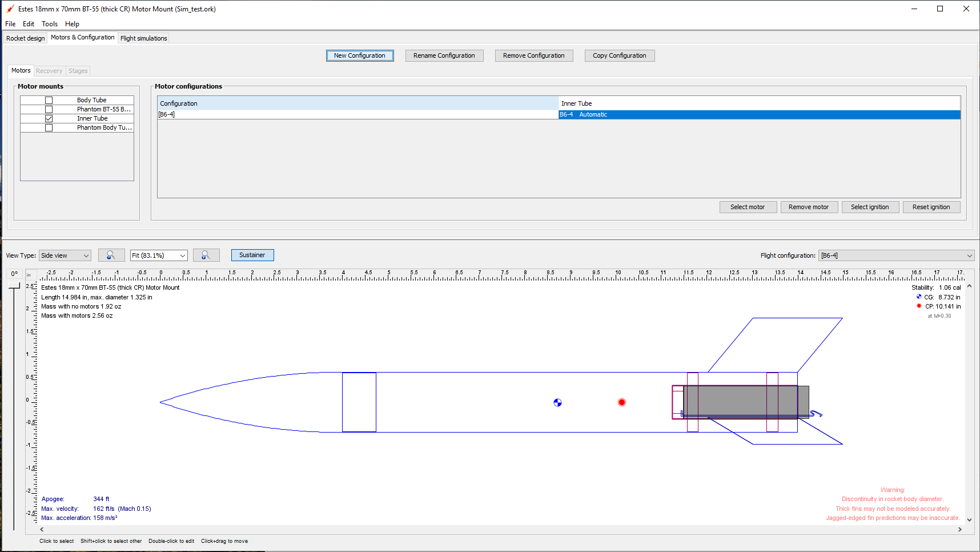Open the Tools menu
Image resolution: width=980 pixels, height=552 pixels.
(x=49, y=23)
